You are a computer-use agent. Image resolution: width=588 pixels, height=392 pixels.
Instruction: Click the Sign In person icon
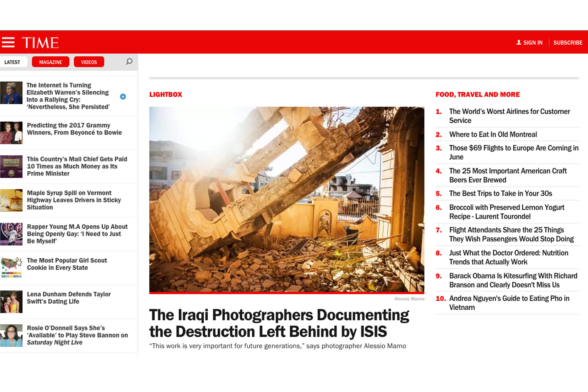click(519, 42)
